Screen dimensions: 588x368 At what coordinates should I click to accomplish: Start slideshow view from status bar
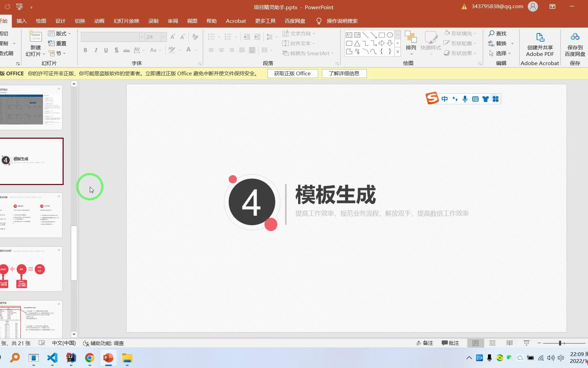[526, 343]
